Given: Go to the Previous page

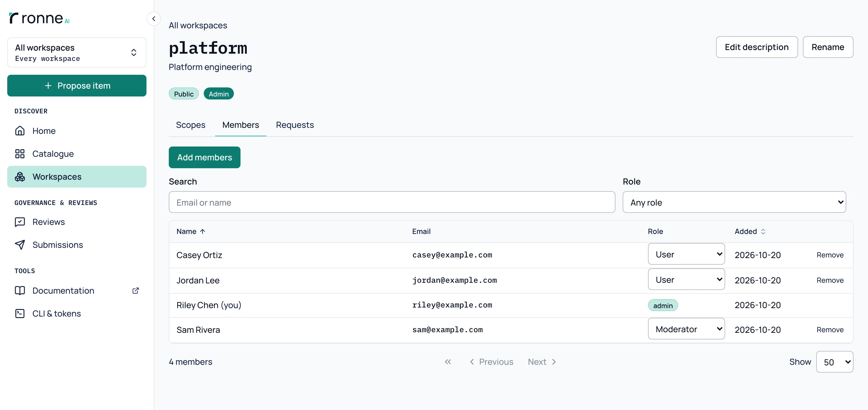Looking at the screenshot, I should 491,362.
